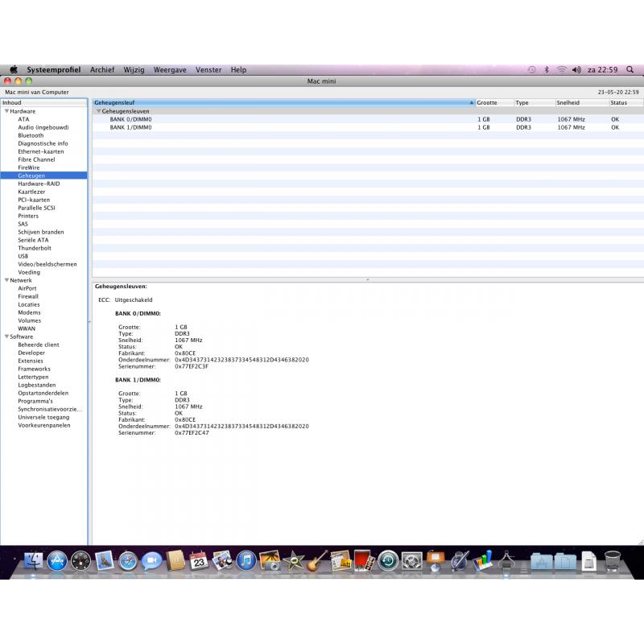
Task: Sort by Snelheid column header
Action: [x=581, y=103]
